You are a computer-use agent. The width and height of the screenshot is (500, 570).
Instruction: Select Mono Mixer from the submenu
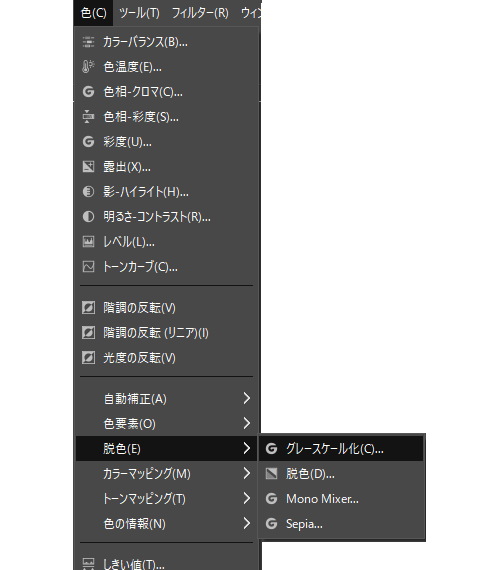(x=341, y=498)
